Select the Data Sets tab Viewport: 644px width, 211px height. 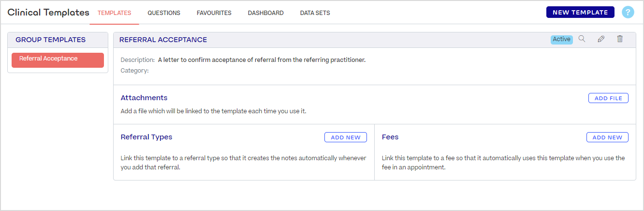coord(315,13)
